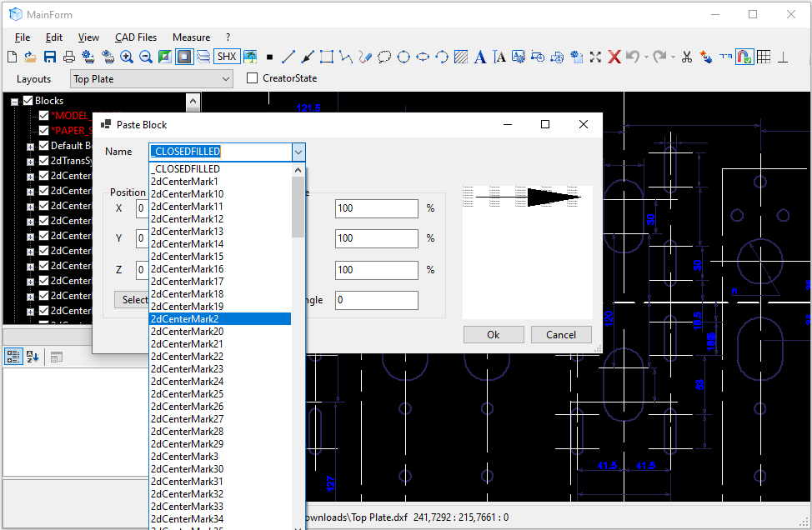Select the Line drawing tool
Image resolution: width=812 pixels, height=530 pixels.
click(288, 57)
